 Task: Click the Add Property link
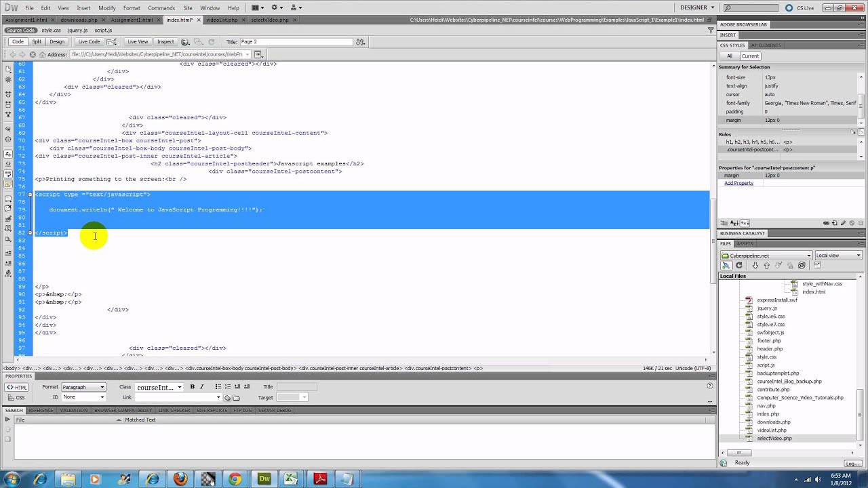738,183
